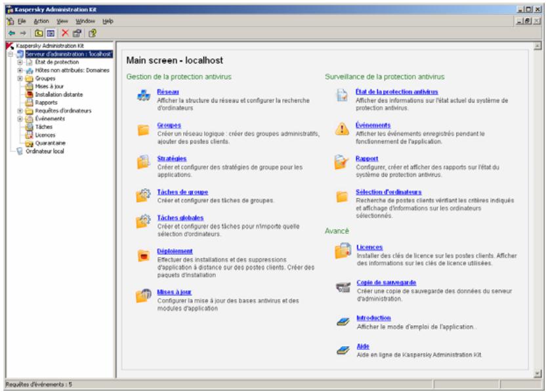Follow the Événements link in main screen
The width and height of the screenshot is (546, 392).
(x=373, y=125)
